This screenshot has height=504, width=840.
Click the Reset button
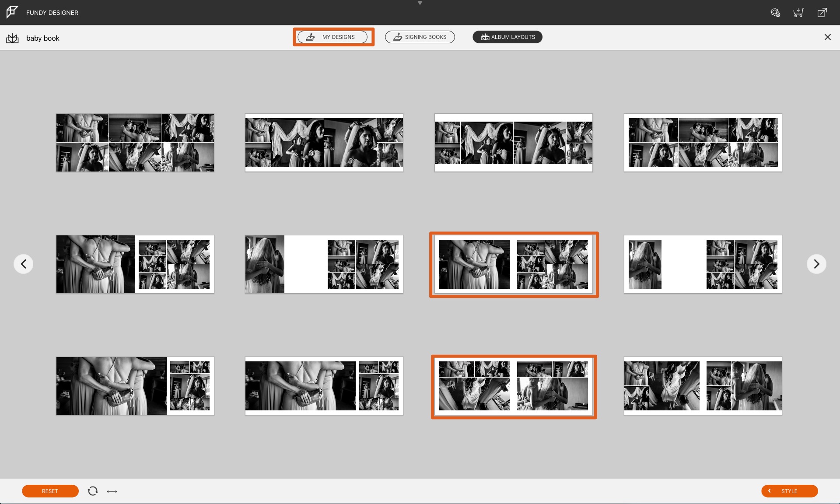tap(50, 491)
